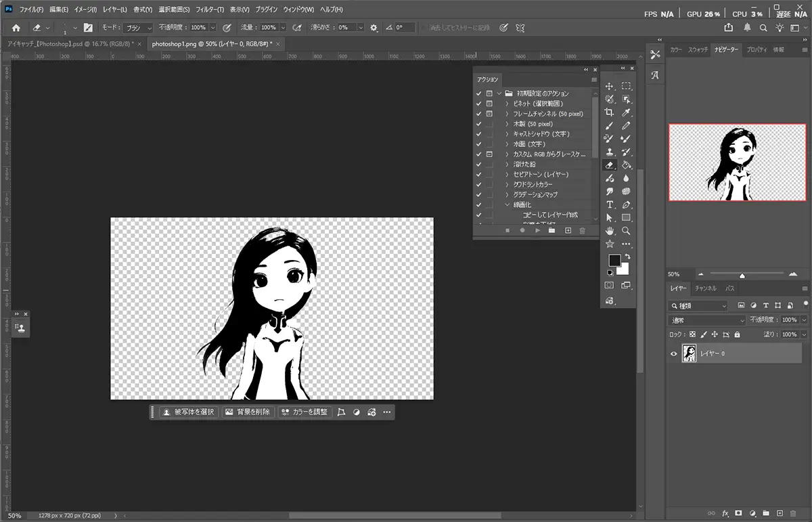Click the Paint Bucket tool
Viewport: 812px width, 522px height.
626,165
